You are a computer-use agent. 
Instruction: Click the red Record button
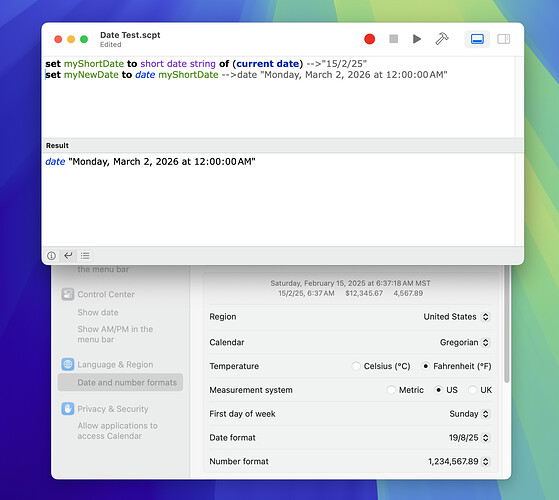(x=369, y=39)
